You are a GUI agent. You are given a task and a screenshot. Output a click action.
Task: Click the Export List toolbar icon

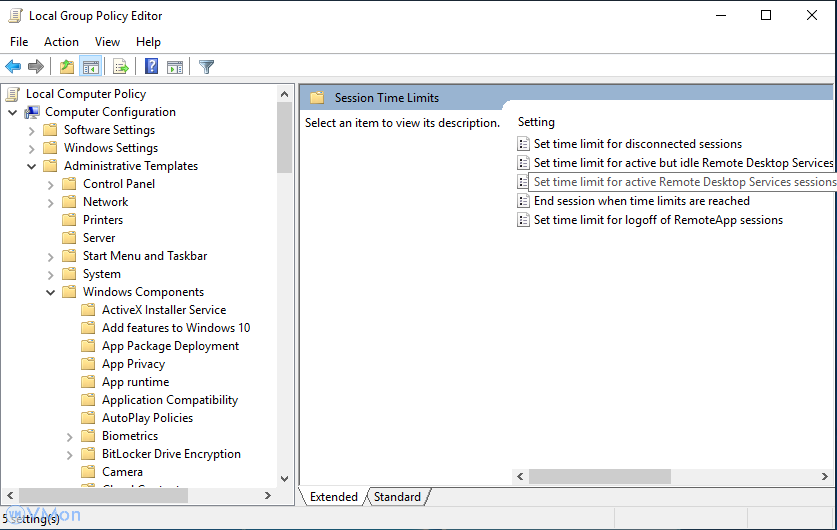click(x=121, y=67)
